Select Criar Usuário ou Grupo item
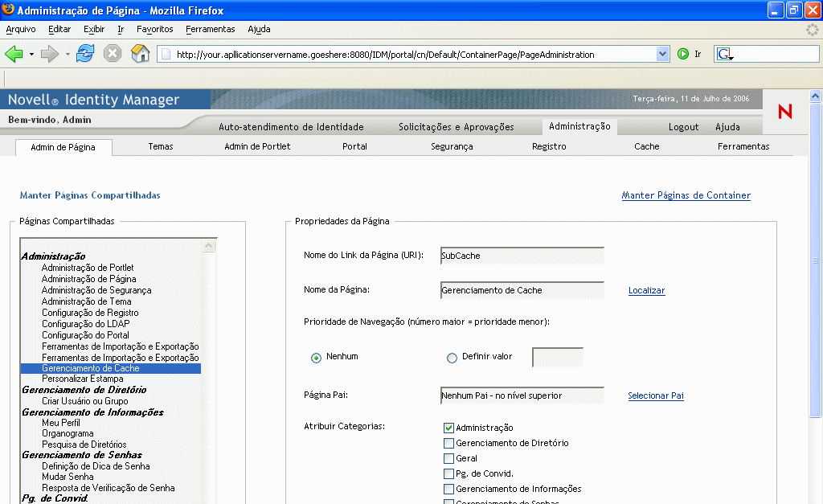Screen dimensions: 823x504 [85, 401]
